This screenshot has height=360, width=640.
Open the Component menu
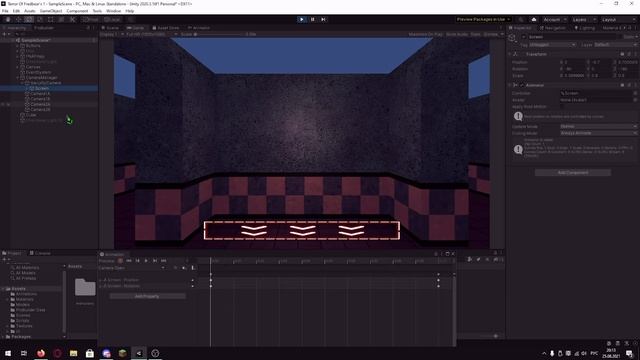(77, 11)
